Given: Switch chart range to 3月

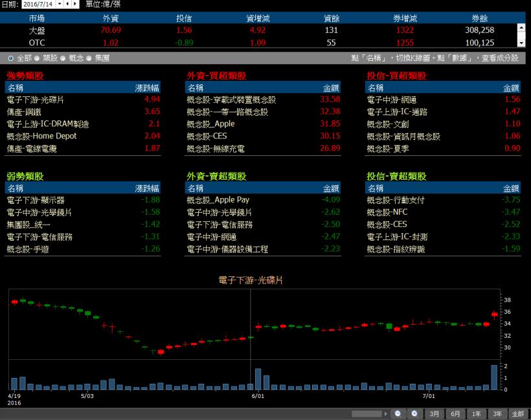Looking at the screenshot, I should [x=435, y=414].
